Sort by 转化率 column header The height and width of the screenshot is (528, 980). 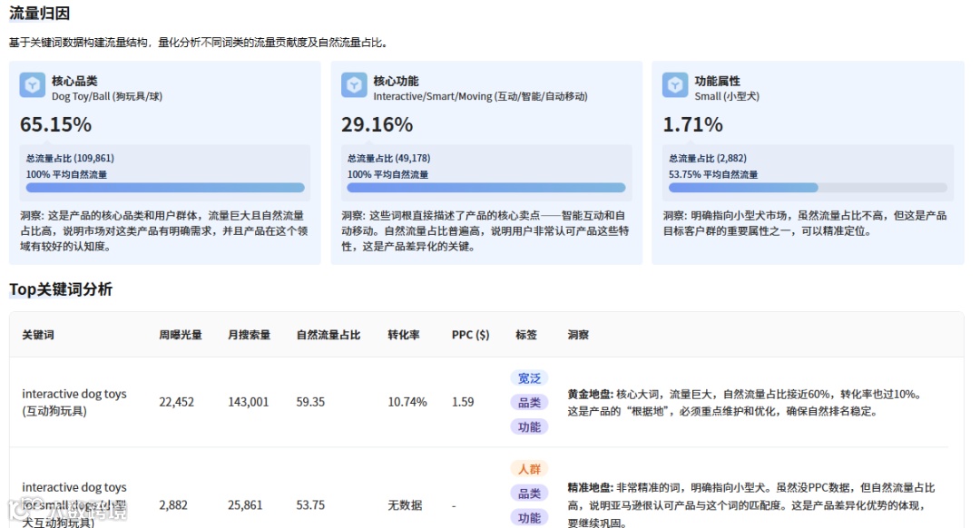404,335
